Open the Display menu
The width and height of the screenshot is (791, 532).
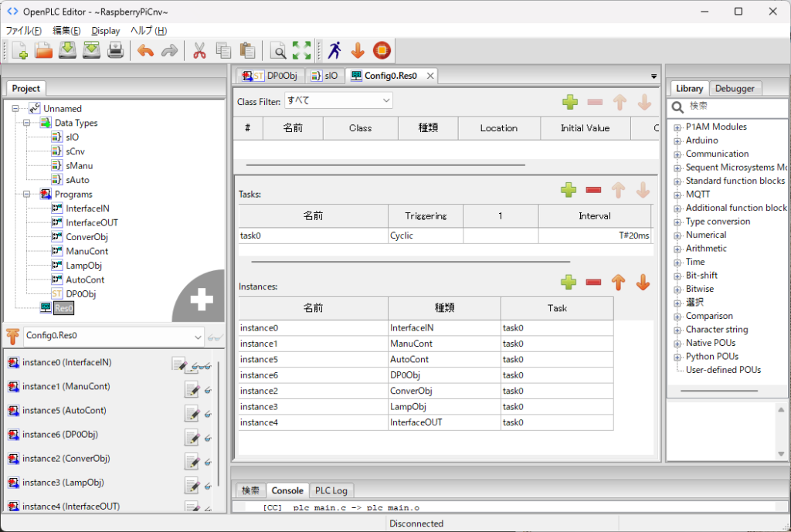coord(105,31)
